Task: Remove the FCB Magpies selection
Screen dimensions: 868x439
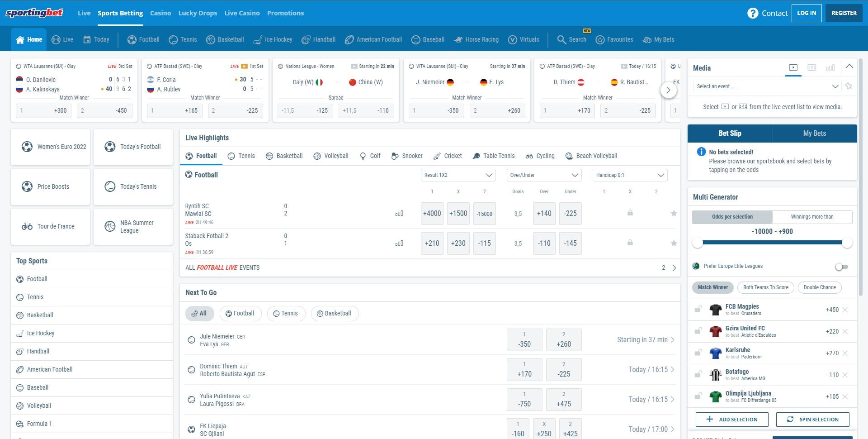Action: (845, 310)
